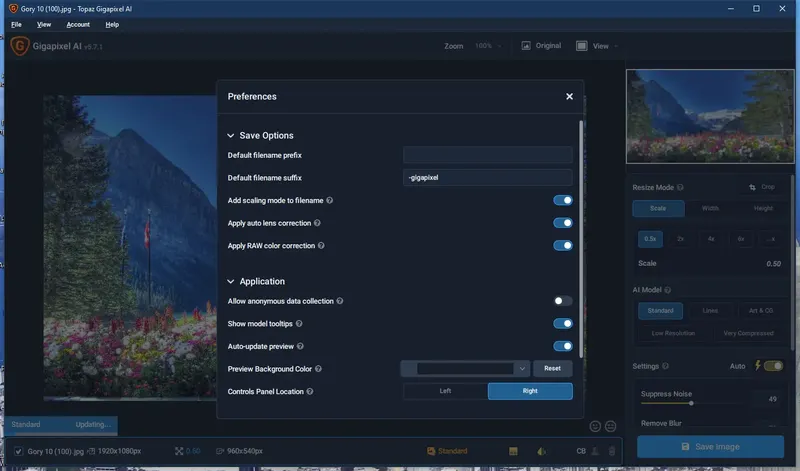
Task: Toggle Add scaling mode to filename switch
Action: 563,201
